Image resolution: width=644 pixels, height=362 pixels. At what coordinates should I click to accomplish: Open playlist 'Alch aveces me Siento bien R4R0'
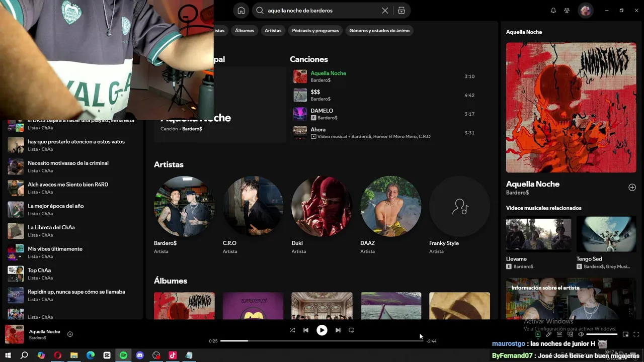tap(72, 188)
